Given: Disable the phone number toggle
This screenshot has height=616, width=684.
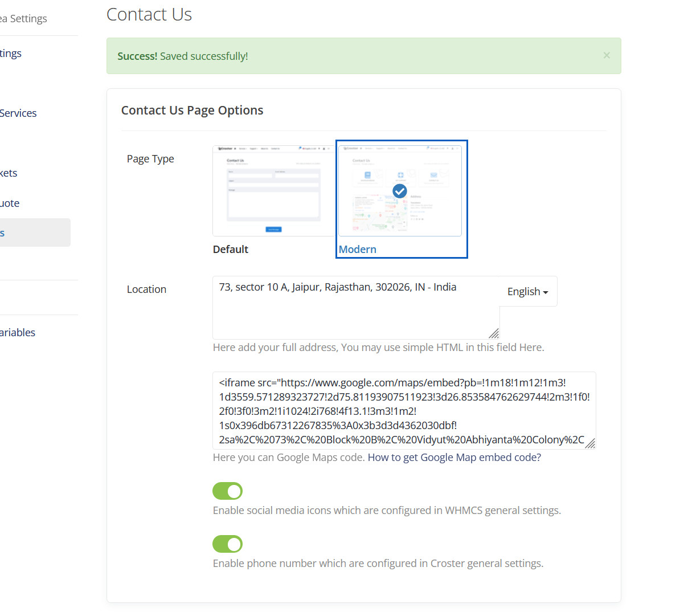Looking at the screenshot, I should pos(228,544).
